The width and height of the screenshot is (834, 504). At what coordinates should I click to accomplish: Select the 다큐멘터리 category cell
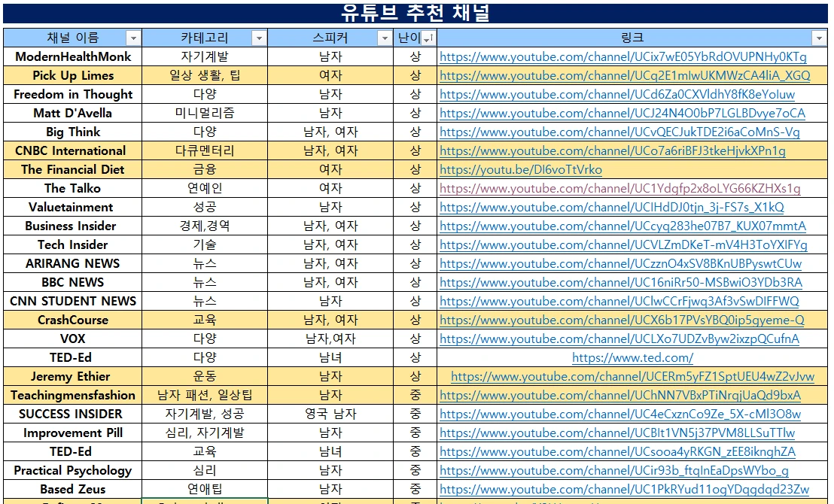tap(205, 151)
